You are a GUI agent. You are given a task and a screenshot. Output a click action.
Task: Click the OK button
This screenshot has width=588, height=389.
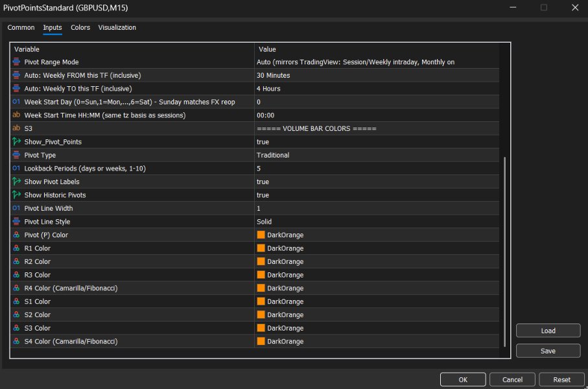coord(463,379)
